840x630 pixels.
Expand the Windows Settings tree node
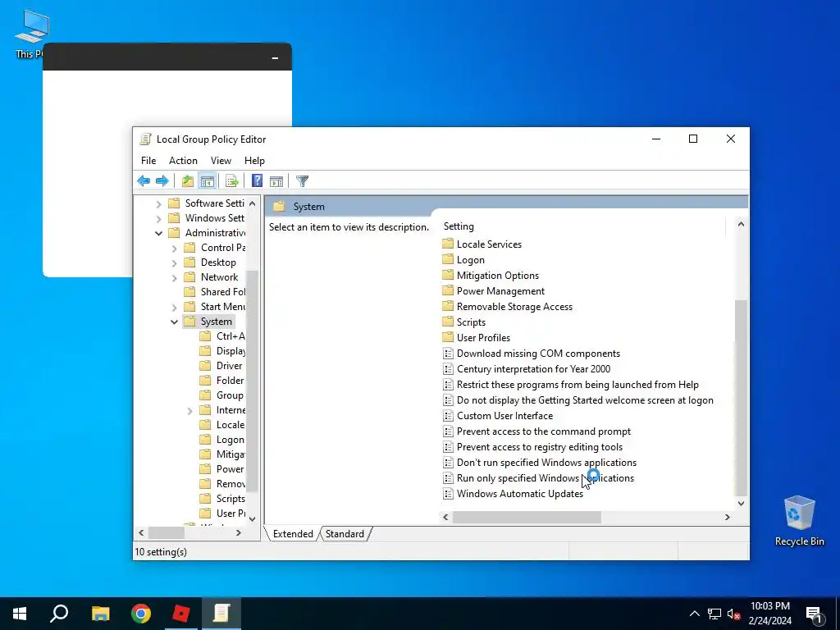[x=158, y=218]
